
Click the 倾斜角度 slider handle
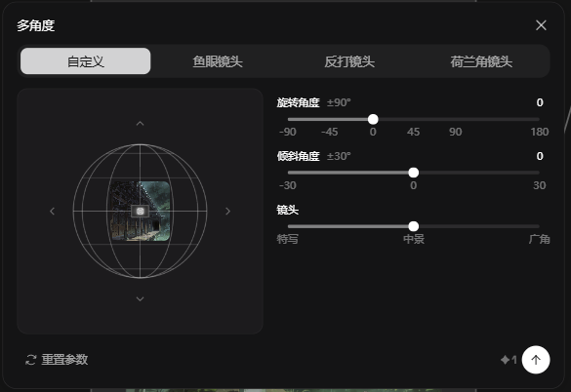[413, 173]
